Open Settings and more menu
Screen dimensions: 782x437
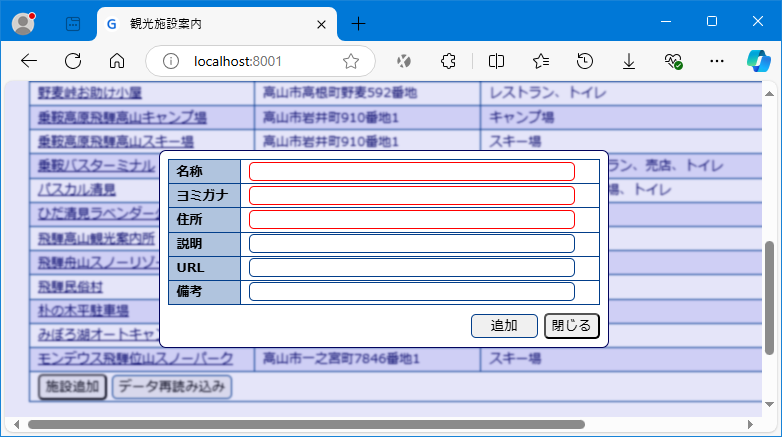pyautogui.click(x=717, y=61)
